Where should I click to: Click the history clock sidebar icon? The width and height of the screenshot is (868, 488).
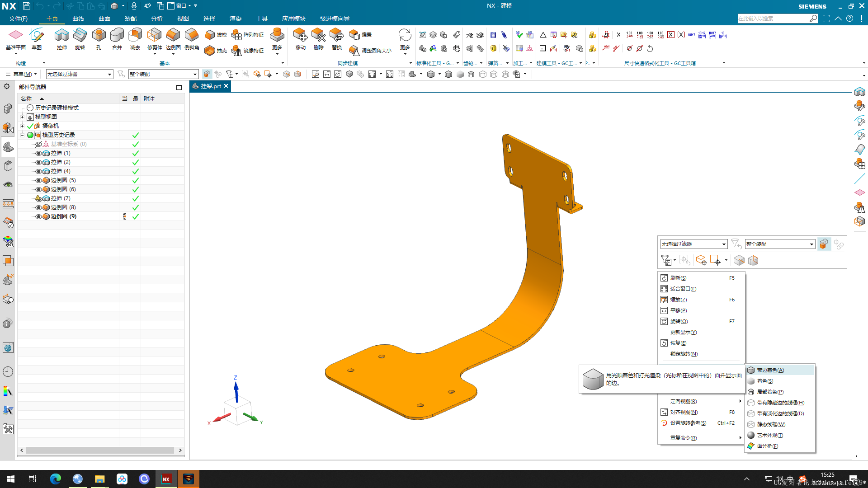[x=8, y=371]
